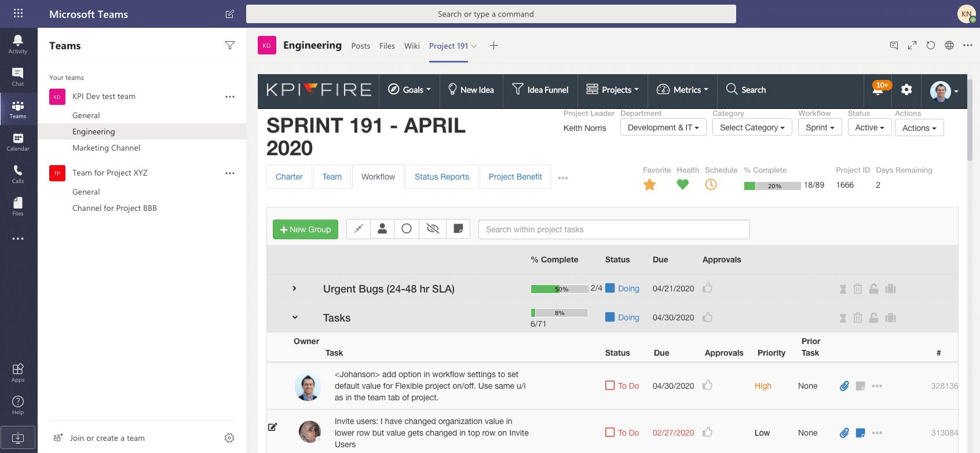
Task: Click Join or create a team
Action: 107,438
